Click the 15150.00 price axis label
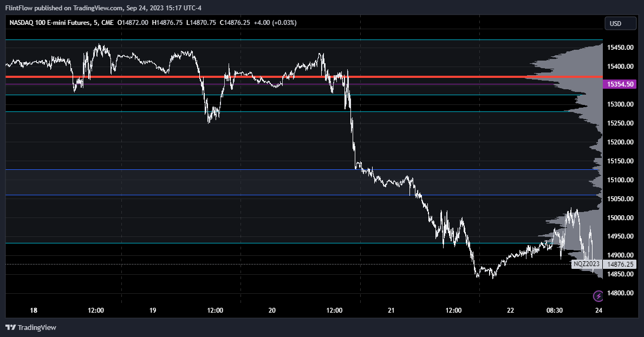 [620, 161]
